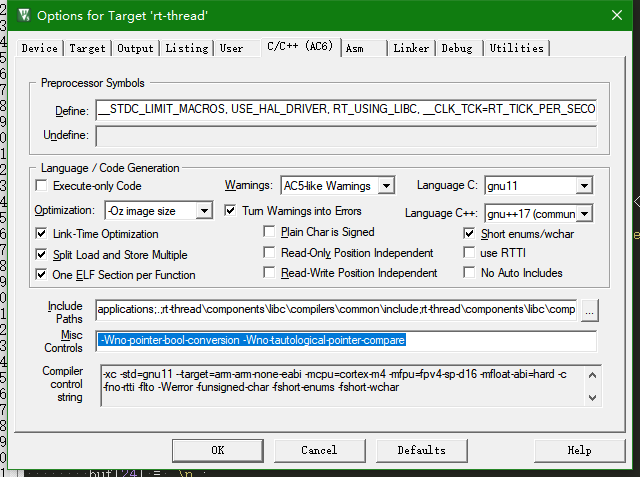Select the C/C++ (AC6) tab
The width and height of the screenshot is (640, 477).
click(x=300, y=47)
